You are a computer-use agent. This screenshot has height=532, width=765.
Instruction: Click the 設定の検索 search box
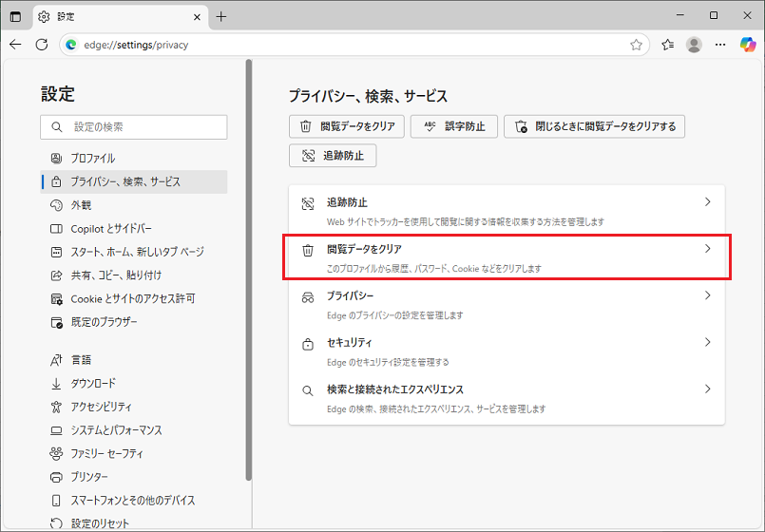click(134, 127)
